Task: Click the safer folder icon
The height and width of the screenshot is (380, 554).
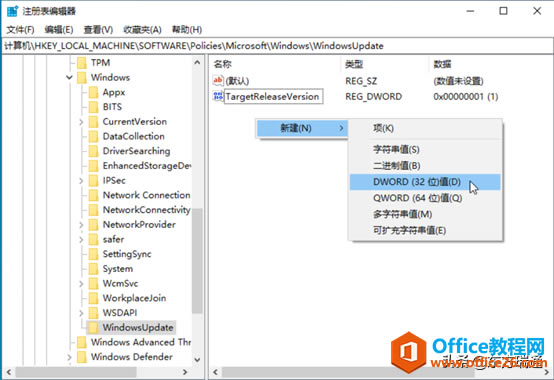Action: [93, 239]
